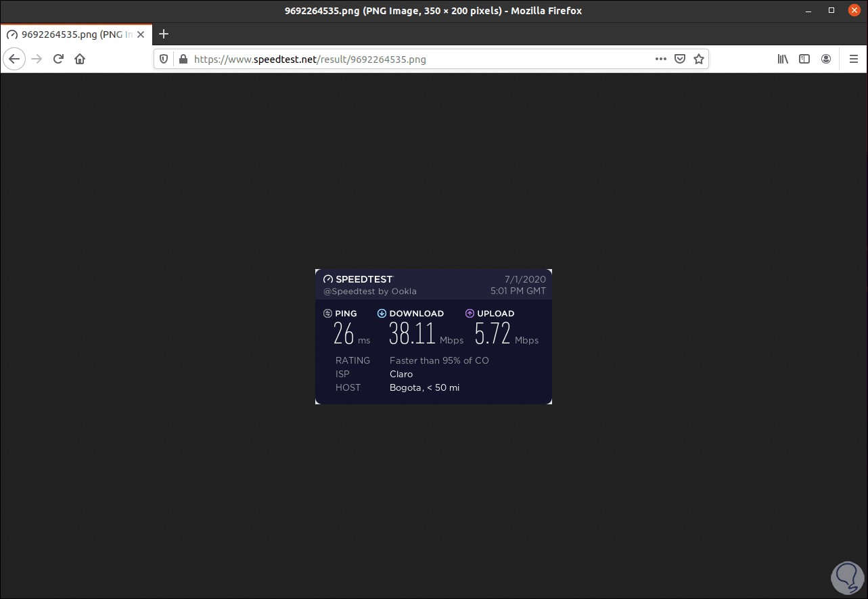Open the Library bookmarks and history
This screenshot has height=599, width=868.
(783, 59)
